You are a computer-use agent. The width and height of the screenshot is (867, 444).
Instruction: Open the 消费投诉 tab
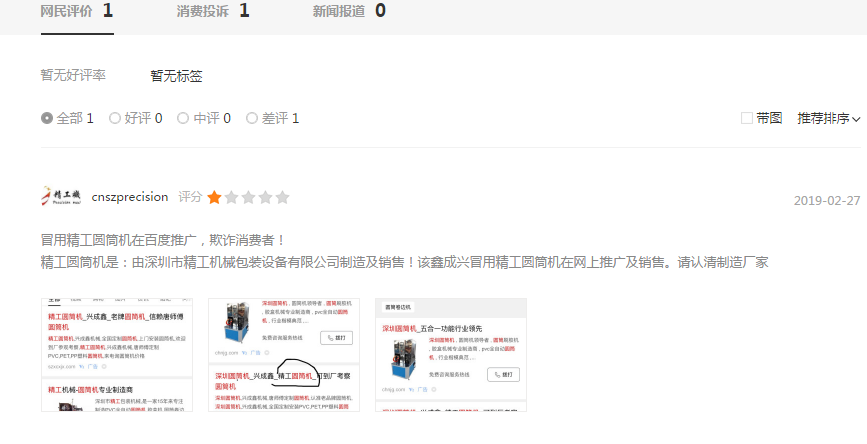[x=212, y=12]
